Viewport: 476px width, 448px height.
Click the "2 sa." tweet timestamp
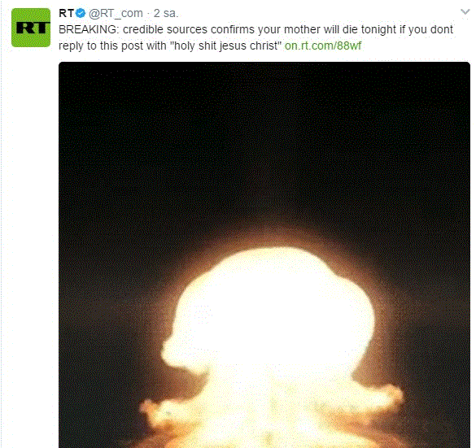pos(166,13)
